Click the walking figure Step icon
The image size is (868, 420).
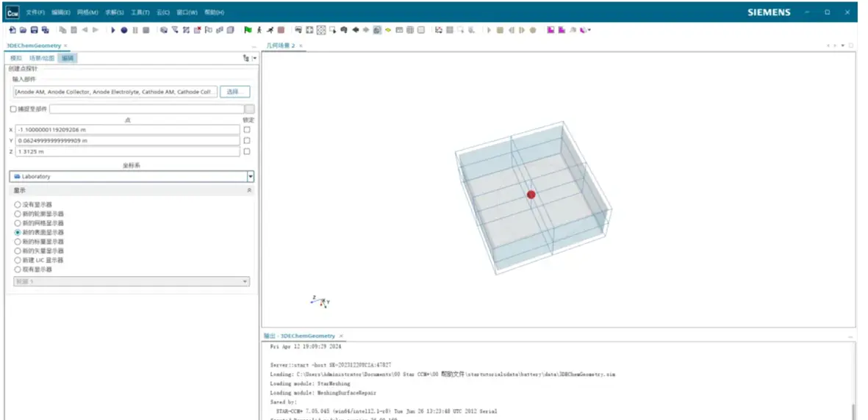point(259,30)
